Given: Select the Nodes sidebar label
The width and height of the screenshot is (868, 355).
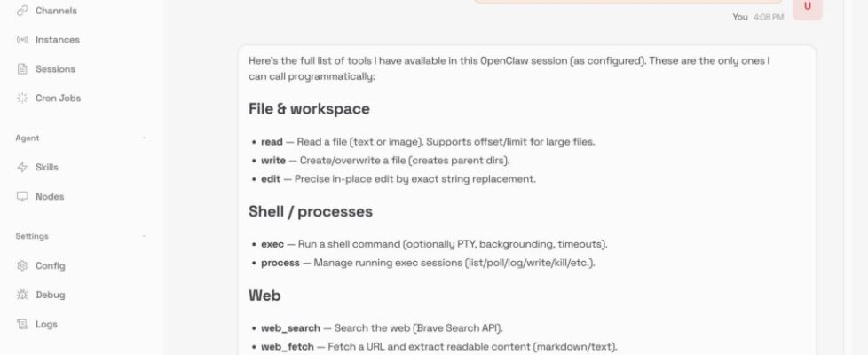Looking at the screenshot, I should (x=50, y=197).
